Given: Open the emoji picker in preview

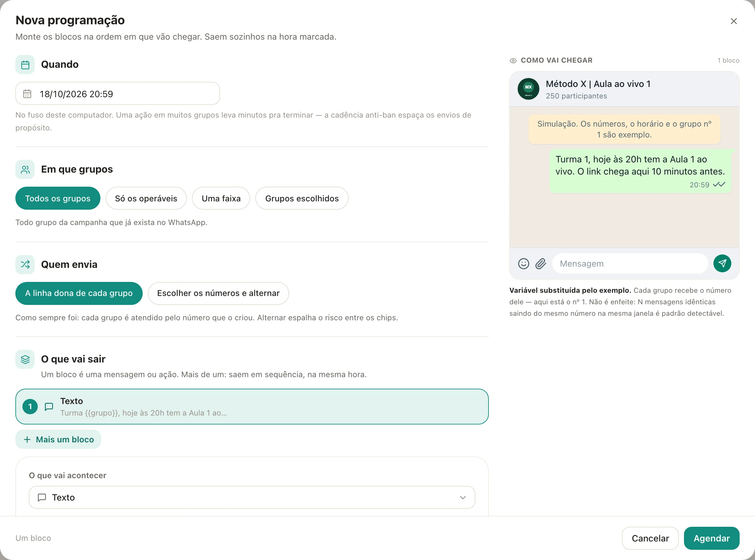Looking at the screenshot, I should [x=524, y=264].
